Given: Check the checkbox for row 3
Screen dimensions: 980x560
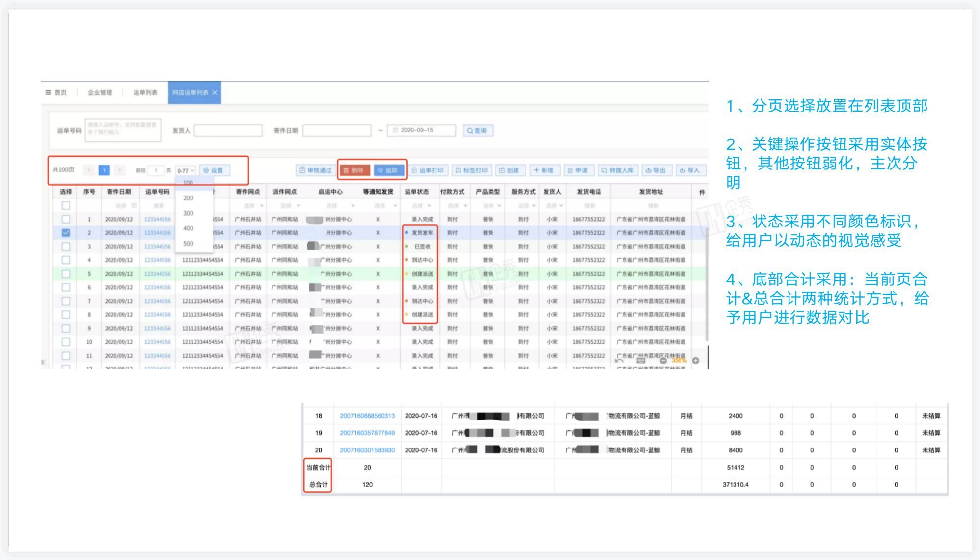Looking at the screenshot, I should pos(66,247).
